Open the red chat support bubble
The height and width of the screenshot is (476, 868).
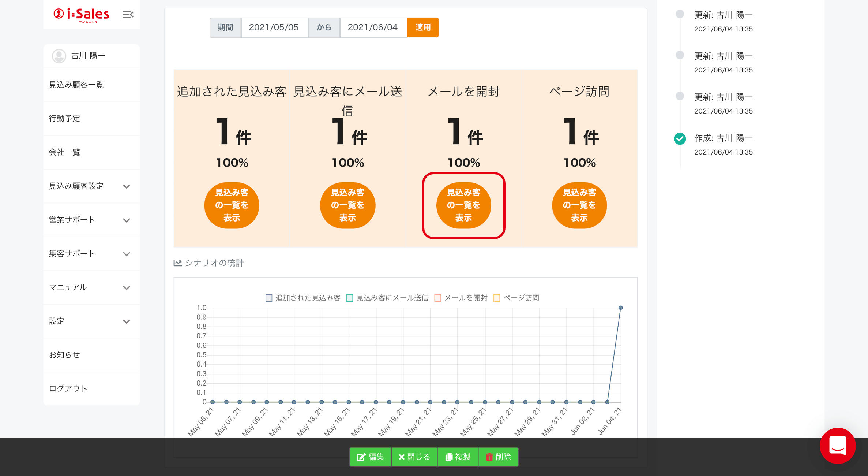pyautogui.click(x=837, y=445)
